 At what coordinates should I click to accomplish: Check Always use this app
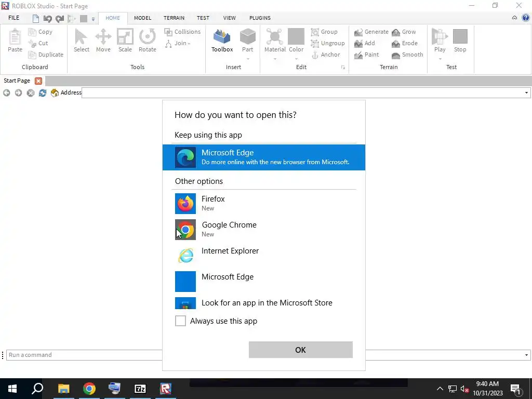click(180, 321)
